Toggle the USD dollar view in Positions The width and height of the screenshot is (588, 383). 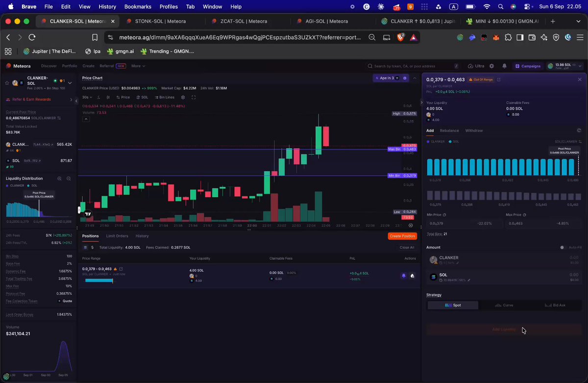click(x=92, y=247)
